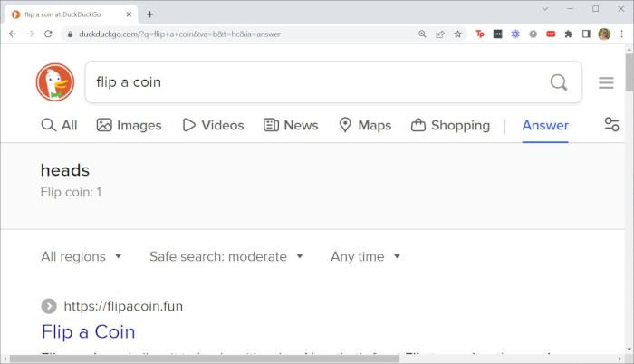Screen dimensions: 634x364
Task: Switch to the Images tab
Action: (x=129, y=125)
